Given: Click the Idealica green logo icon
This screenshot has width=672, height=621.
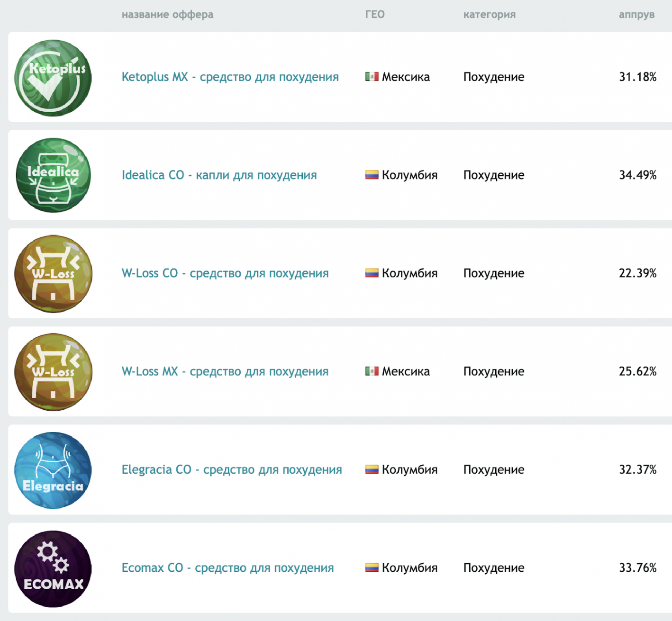Looking at the screenshot, I should [x=53, y=175].
